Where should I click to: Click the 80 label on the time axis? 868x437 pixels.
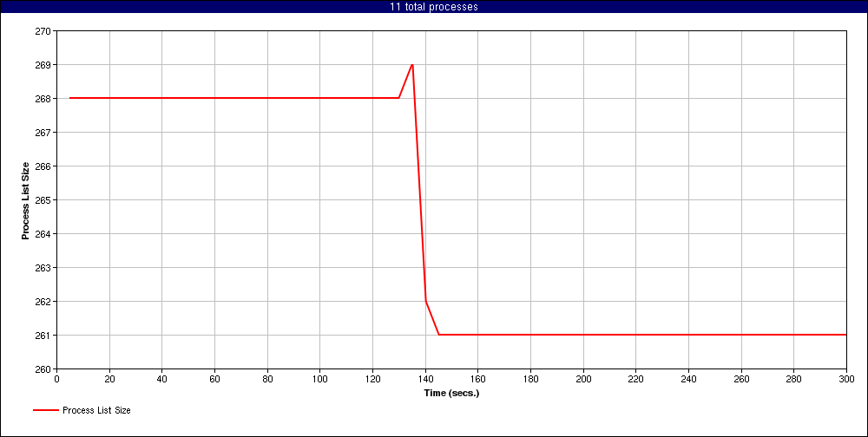coord(267,379)
